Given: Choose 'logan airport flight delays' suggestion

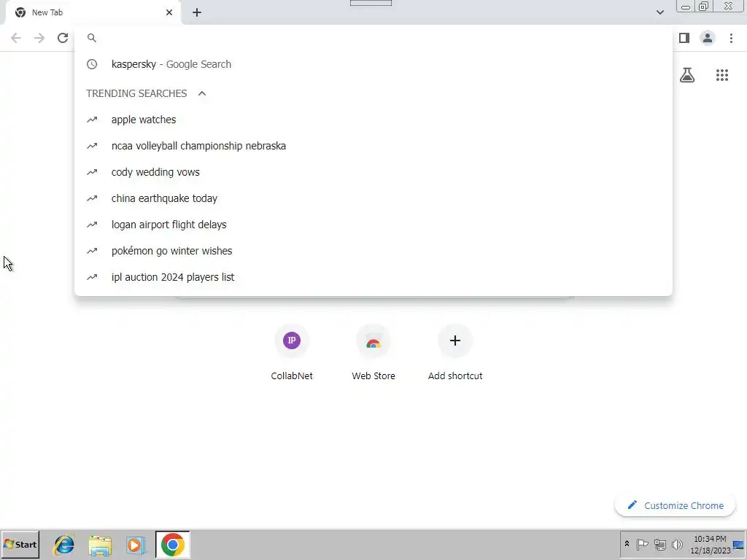Looking at the screenshot, I should [x=373, y=225].
